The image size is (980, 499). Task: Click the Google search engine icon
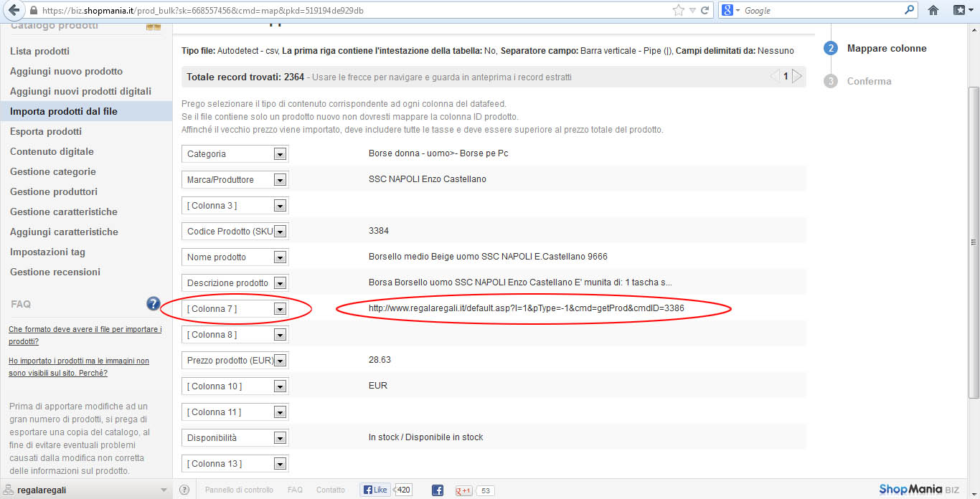(x=727, y=10)
